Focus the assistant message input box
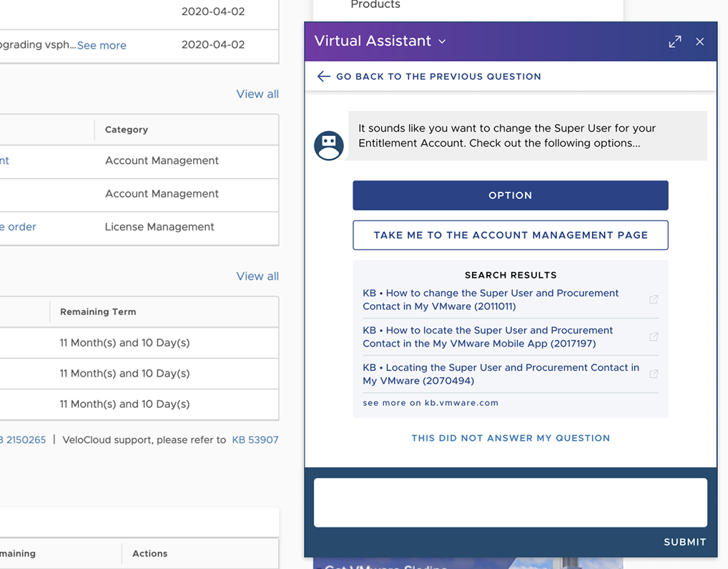728x569 pixels. click(x=511, y=502)
